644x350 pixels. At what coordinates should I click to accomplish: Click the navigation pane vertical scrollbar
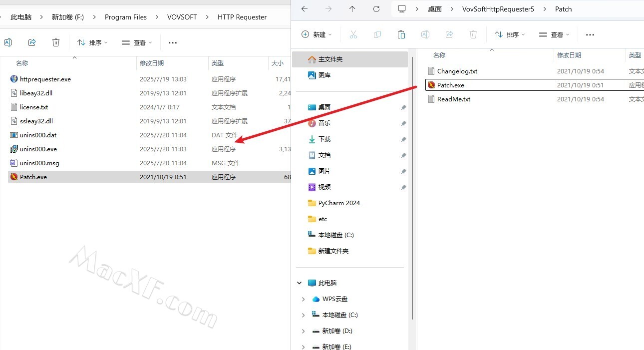coord(412,188)
